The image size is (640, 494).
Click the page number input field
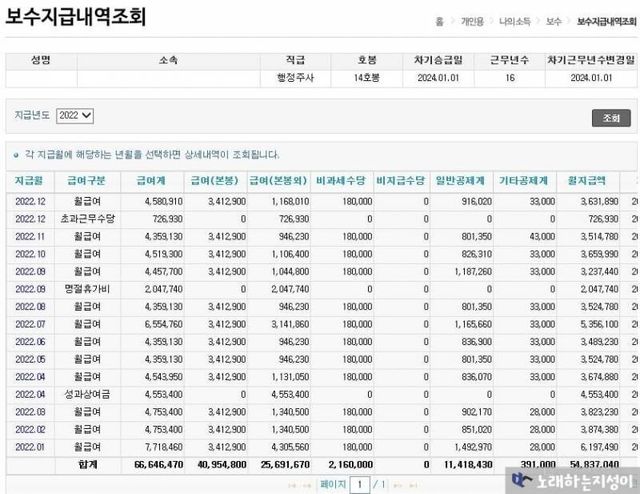click(x=358, y=484)
